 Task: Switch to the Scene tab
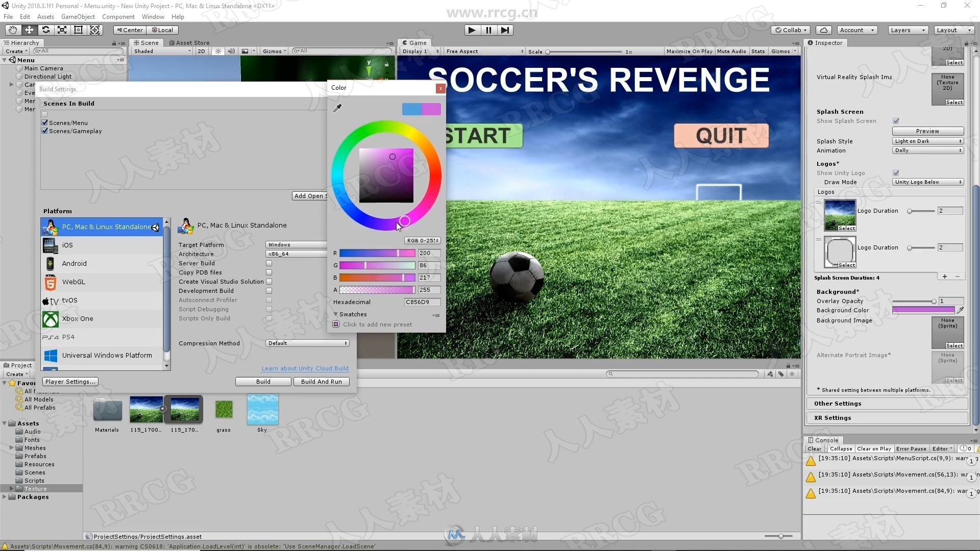click(x=146, y=43)
